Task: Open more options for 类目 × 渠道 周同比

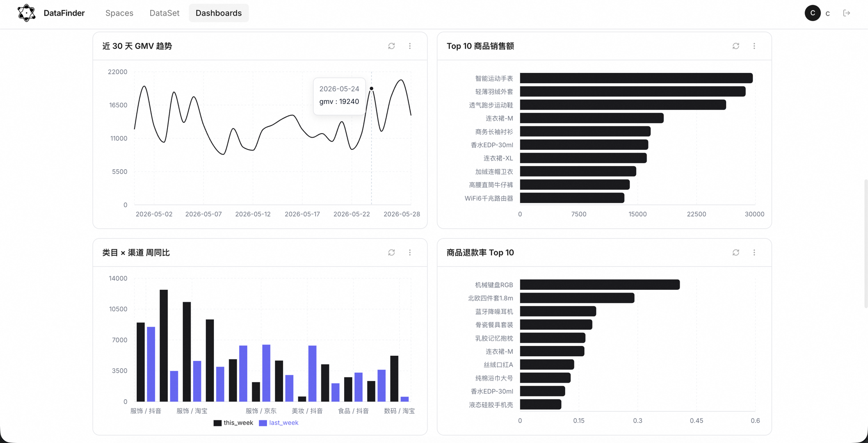Action: (x=410, y=253)
